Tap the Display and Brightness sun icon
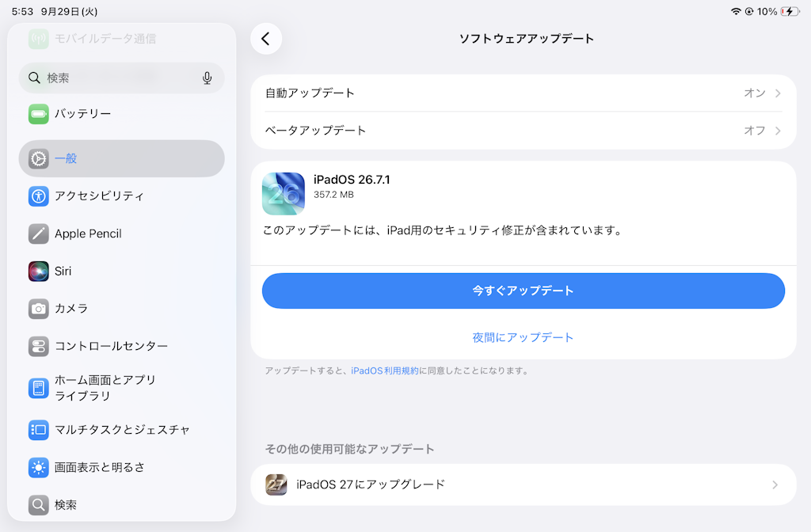 38,467
